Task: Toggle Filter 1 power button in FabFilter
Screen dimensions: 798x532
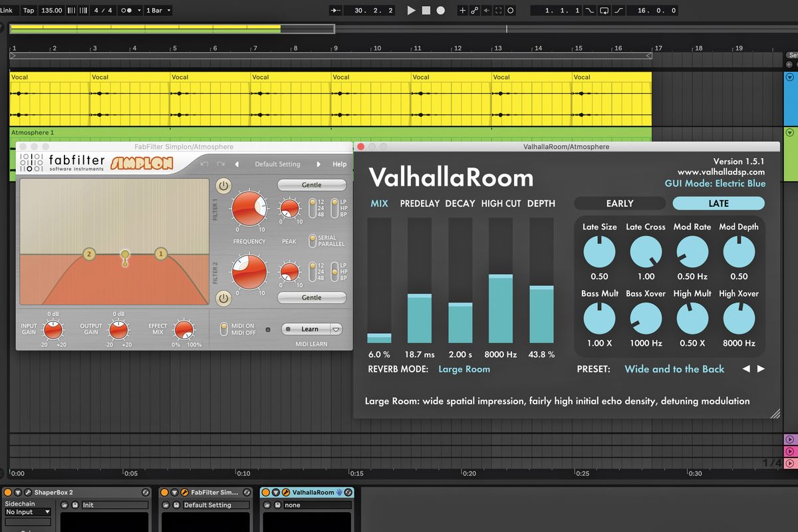Action: (223, 185)
